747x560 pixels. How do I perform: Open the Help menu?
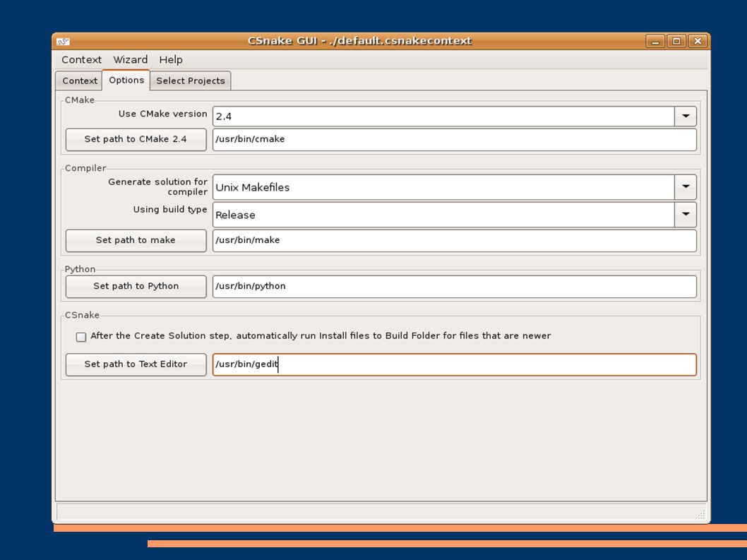point(171,59)
